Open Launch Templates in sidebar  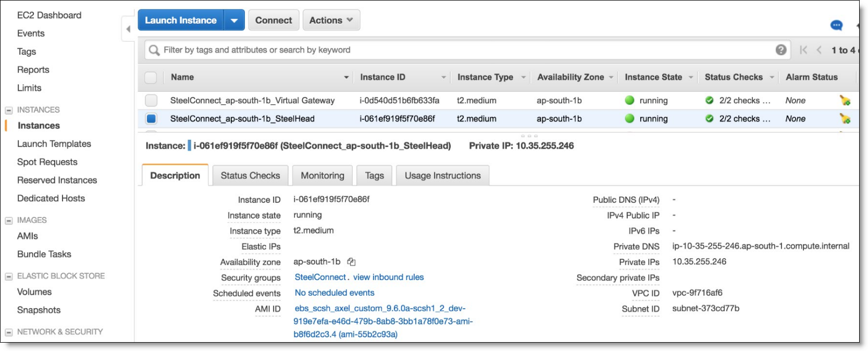click(x=54, y=144)
